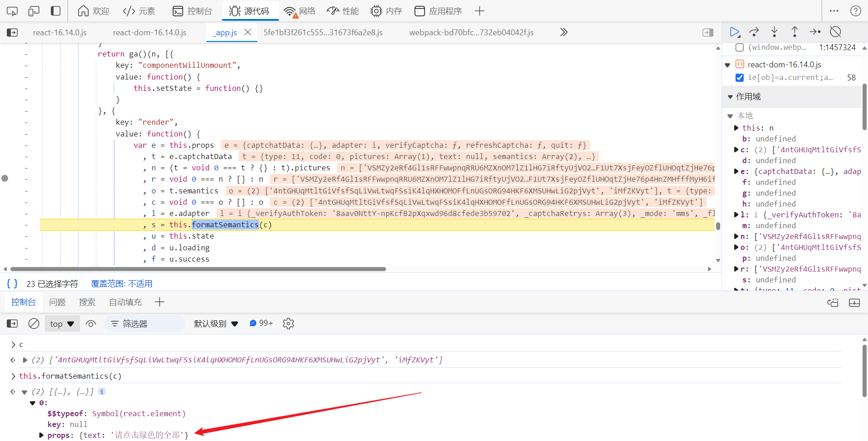868x441 pixels.
Task: Add a drawer tool with plus icon
Action: (x=160, y=302)
